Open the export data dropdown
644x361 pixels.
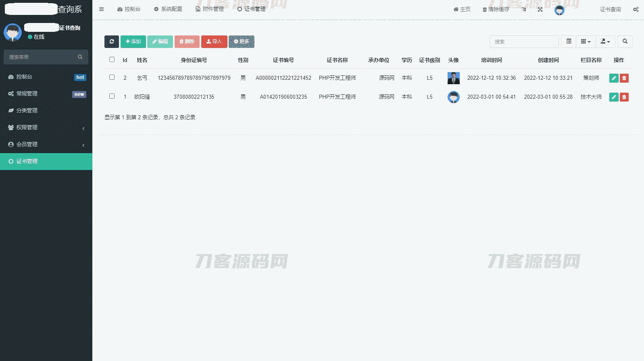605,41
